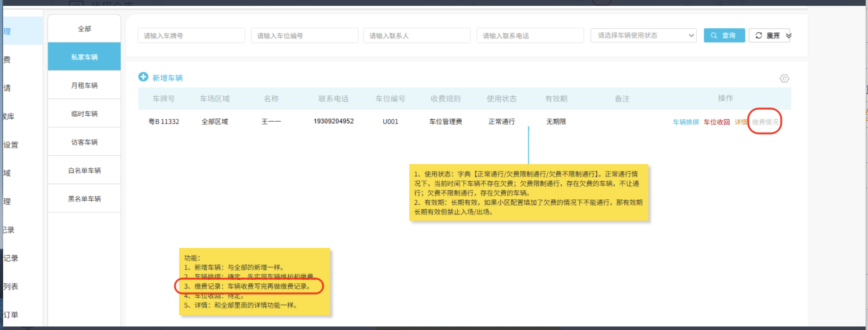Click plate number cell 粤B 11332
868x330 pixels.
[164, 122]
